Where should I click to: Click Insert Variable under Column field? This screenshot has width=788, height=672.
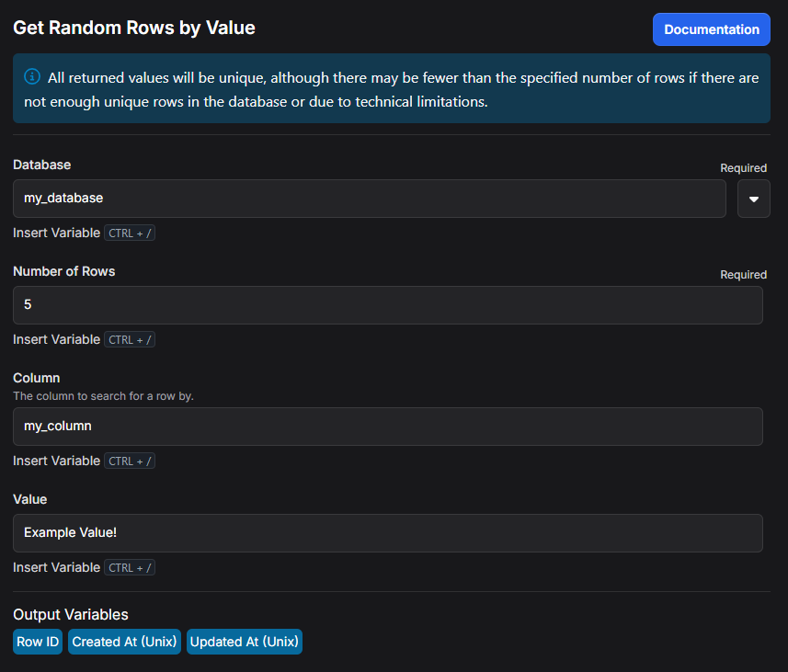pyautogui.click(x=56, y=461)
